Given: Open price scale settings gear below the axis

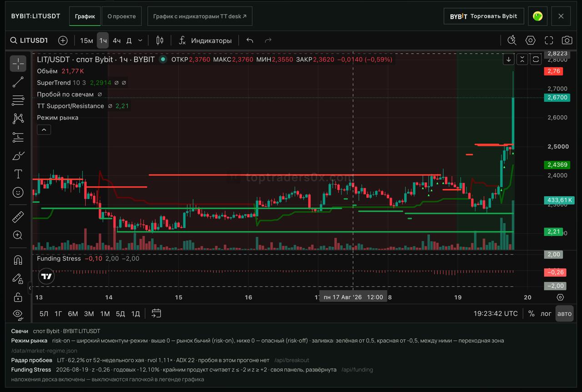Looking at the screenshot, I should click(x=560, y=297).
